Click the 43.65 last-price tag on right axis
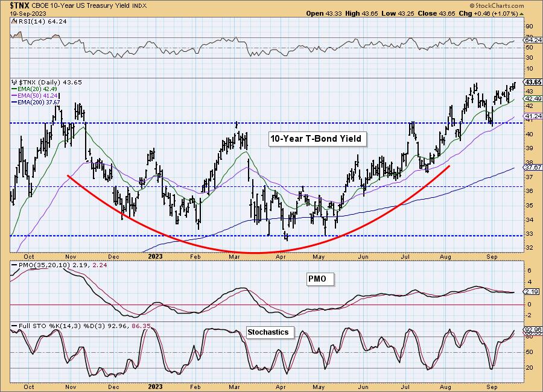 tap(533, 83)
